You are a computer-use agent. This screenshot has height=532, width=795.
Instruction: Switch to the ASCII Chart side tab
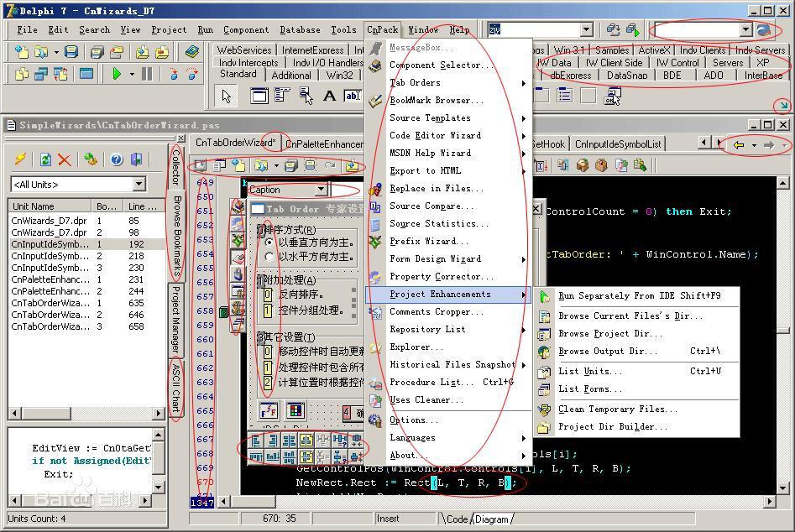176,388
